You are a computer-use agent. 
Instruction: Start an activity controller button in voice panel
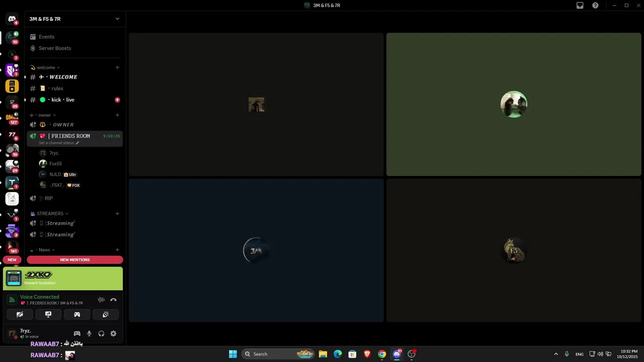(77, 314)
